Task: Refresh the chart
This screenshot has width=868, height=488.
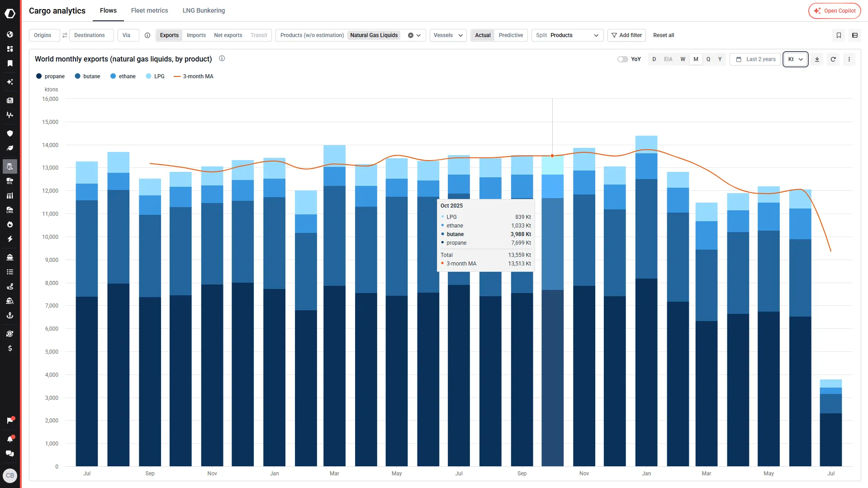Action: (833, 59)
